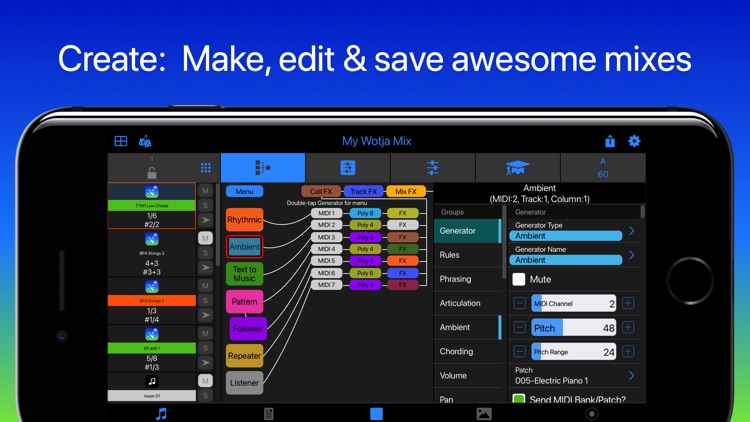Switch to the network tree tab
The image size is (750, 422).
coord(263,167)
